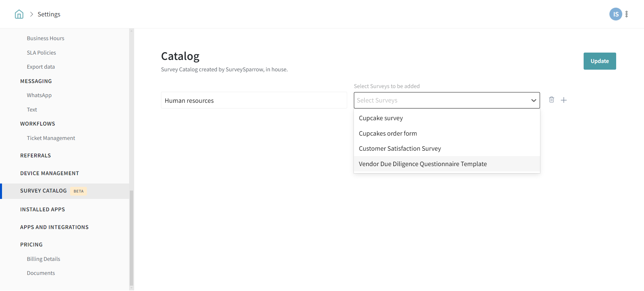Delete the Human resources catalog row
The image size is (644, 291).
click(551, 100)
